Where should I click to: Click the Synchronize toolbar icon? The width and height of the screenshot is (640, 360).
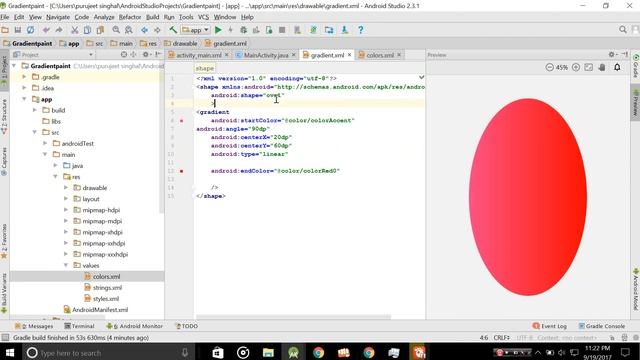31,30
